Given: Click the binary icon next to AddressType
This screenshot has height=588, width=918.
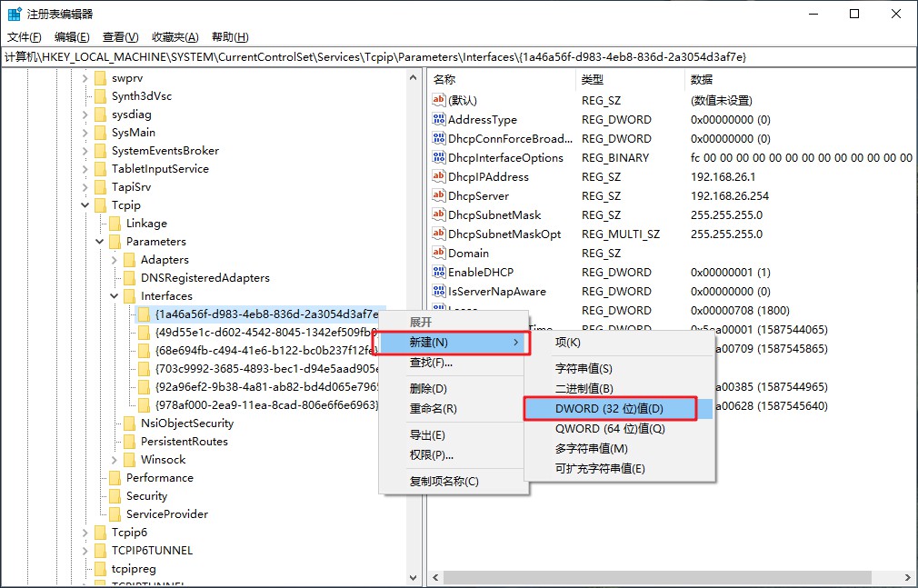Looking at the screenshot, I should pyautogui.click(x=437, y=119).
